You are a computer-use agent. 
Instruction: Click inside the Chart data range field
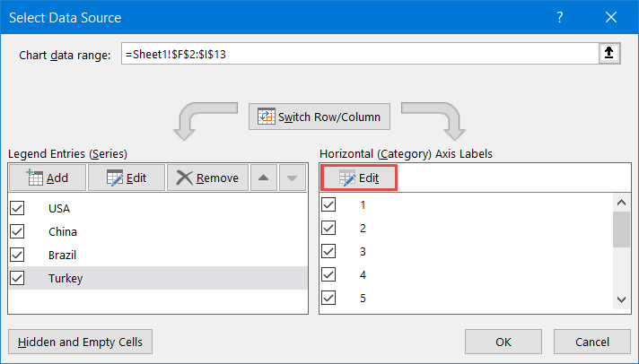pyautogui.click(x=359, y=55)
